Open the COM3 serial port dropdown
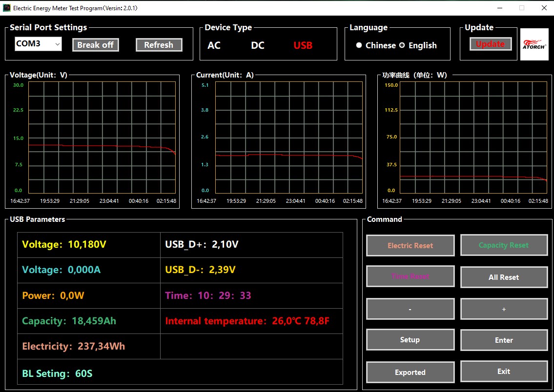This screenshot has height=392, width=554. pyautogui.click(x=38, y=44)
